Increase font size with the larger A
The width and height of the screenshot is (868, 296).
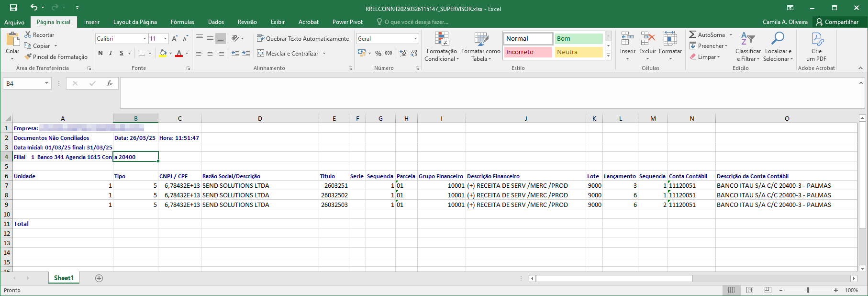pyautogui.click(x=175, y=39)
